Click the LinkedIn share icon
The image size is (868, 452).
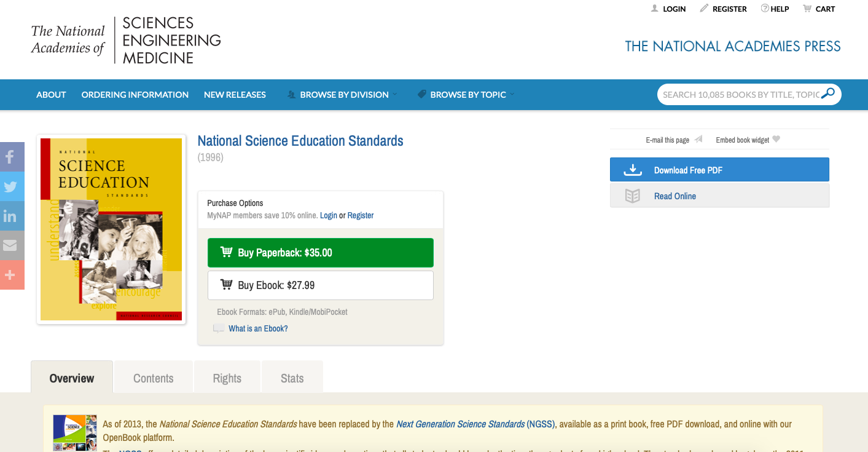[10, 216]
